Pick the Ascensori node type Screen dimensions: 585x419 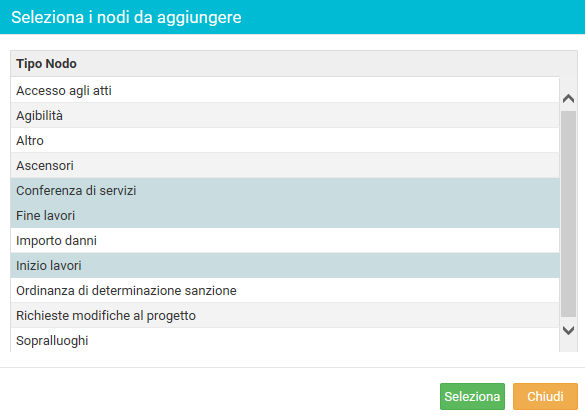(x=285, y=165)
